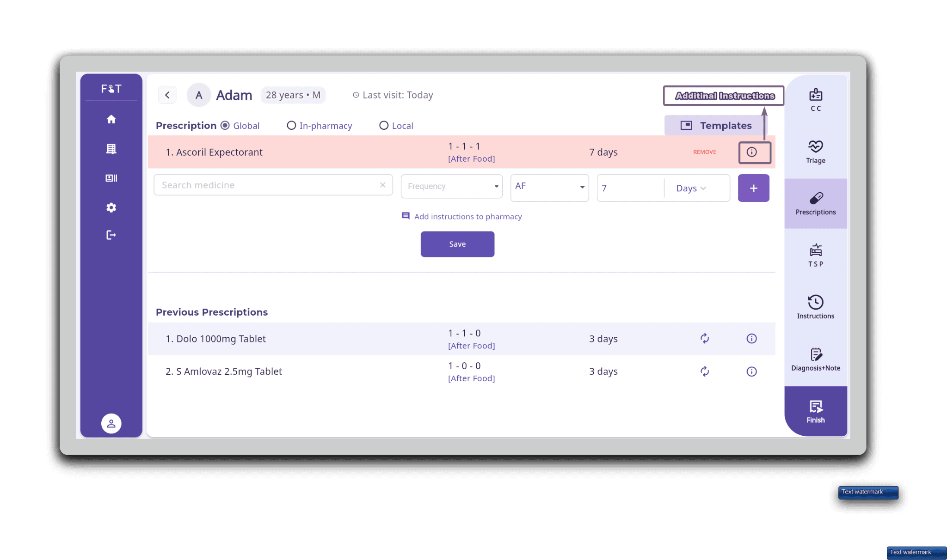Click the duration number field showing 7

(x=631, y=188)
